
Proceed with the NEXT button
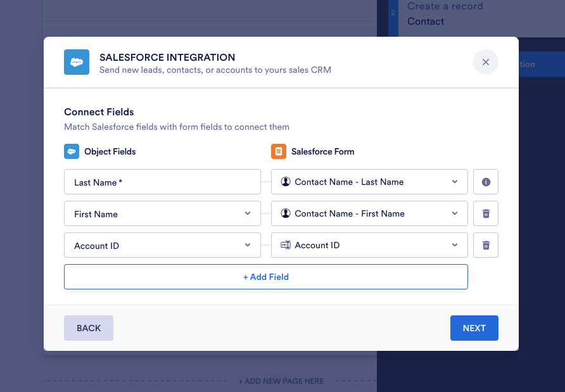coord(474,328)
